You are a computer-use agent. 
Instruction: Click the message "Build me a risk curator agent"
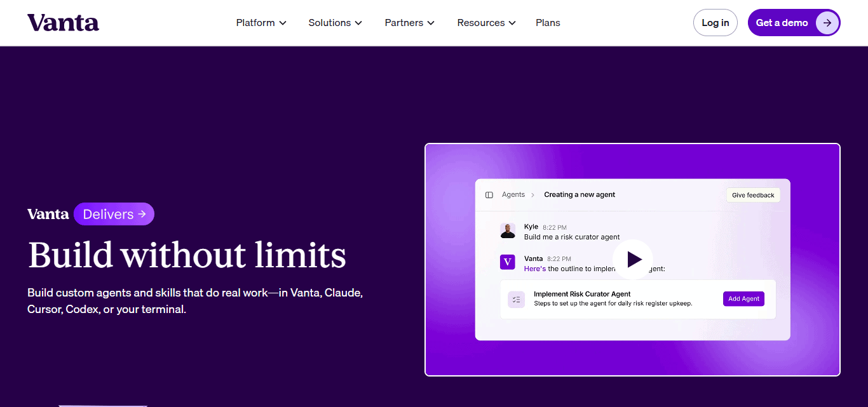tap(572, 237)
